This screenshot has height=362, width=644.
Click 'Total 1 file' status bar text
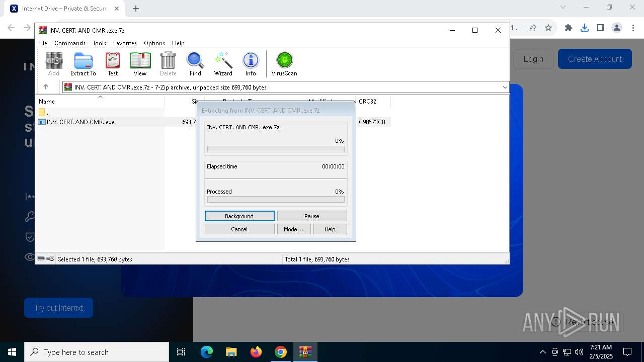tap(317, 259)
